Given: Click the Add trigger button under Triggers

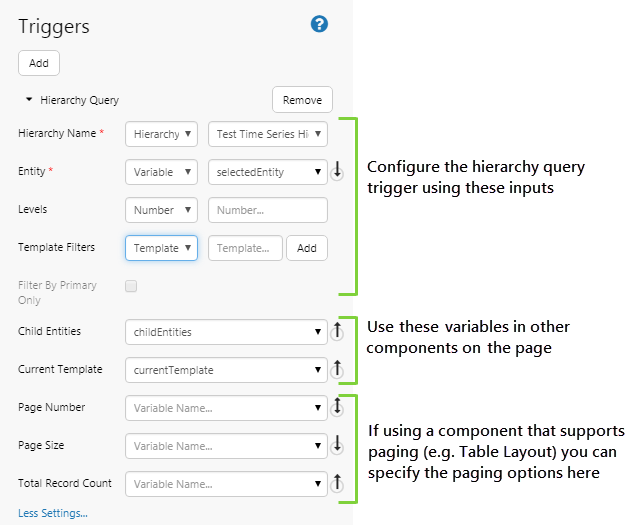Looking at the screenshot, I should coord(39,63).
